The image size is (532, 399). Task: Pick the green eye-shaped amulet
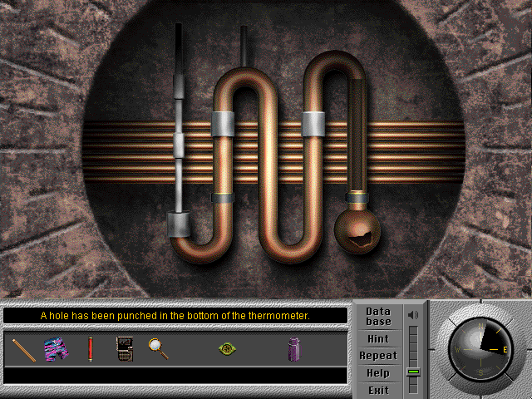(226, 348)
